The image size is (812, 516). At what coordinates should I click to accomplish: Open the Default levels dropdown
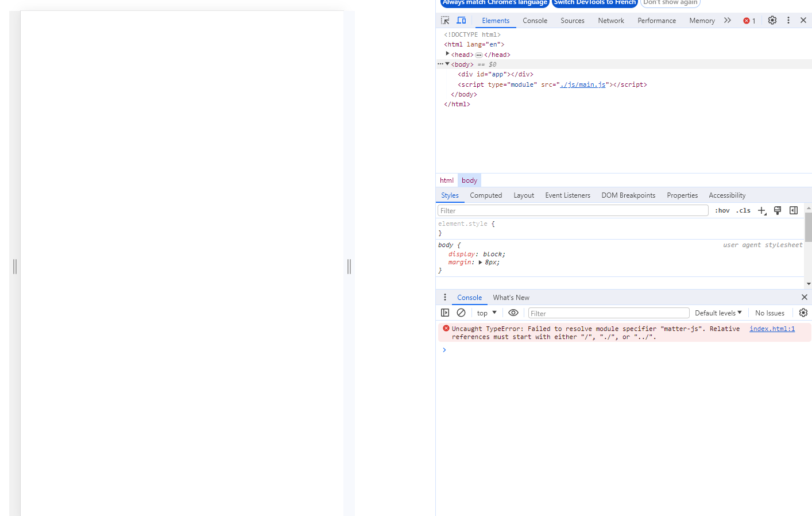point(718,313)
